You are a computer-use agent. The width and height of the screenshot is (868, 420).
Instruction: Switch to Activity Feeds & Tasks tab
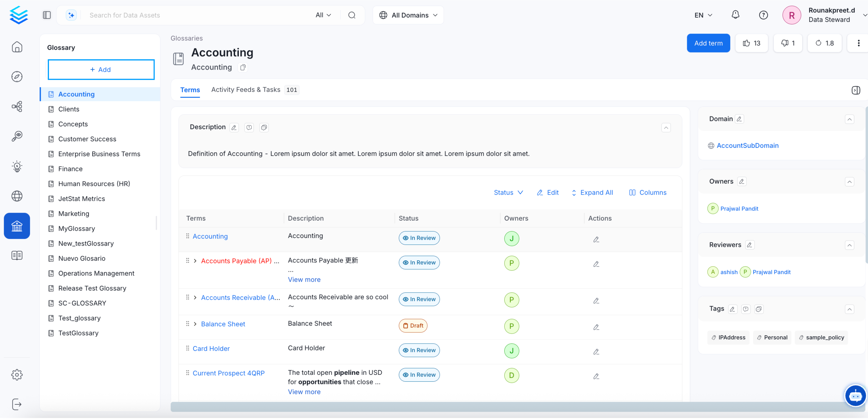click(x=246, y=90)
